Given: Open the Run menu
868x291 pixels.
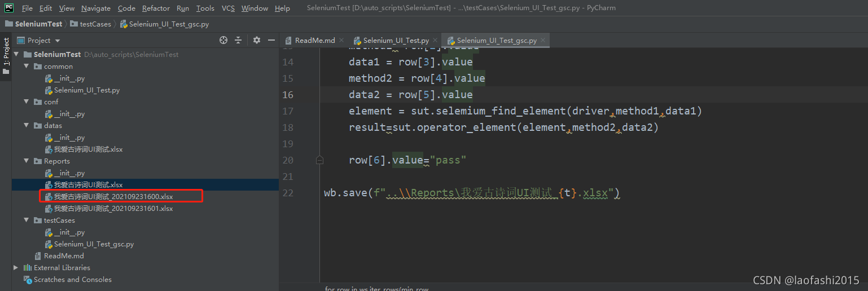Looking at the screenshot, I should [183, 8].
